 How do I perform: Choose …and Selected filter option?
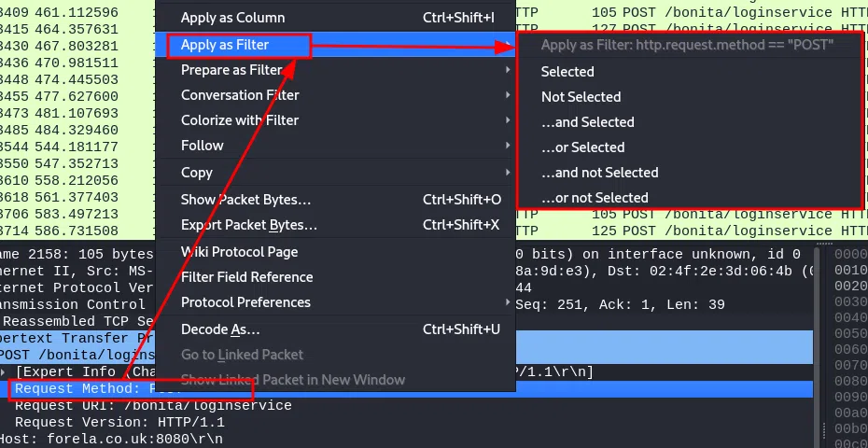point(587,122)
